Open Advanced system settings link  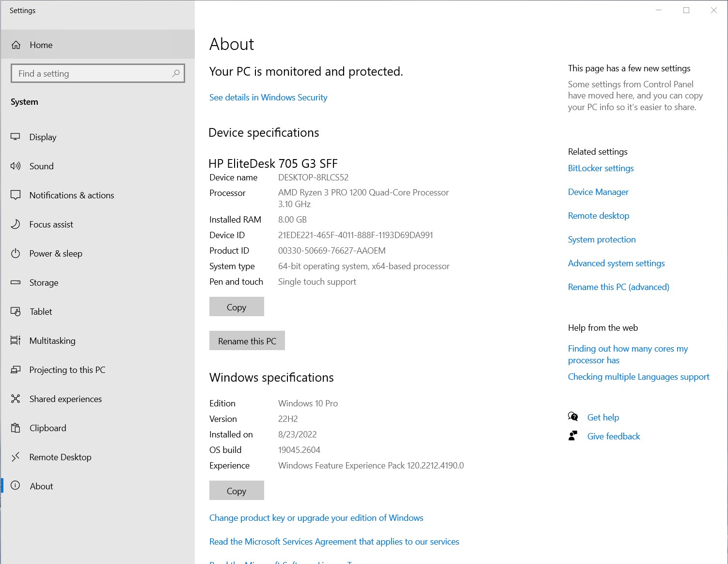[x=616, y=263]
